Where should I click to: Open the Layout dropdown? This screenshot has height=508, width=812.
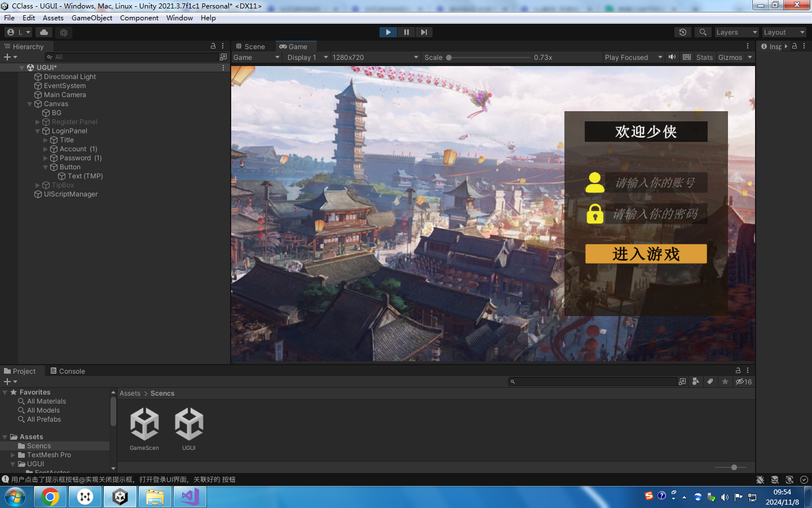click(784, 32)
